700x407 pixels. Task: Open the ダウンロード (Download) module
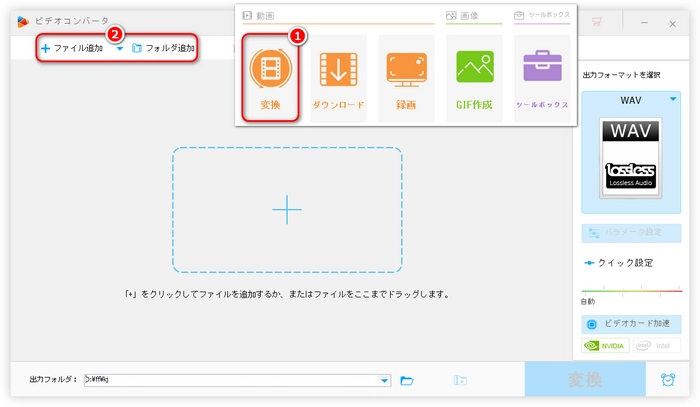point(337,69)
